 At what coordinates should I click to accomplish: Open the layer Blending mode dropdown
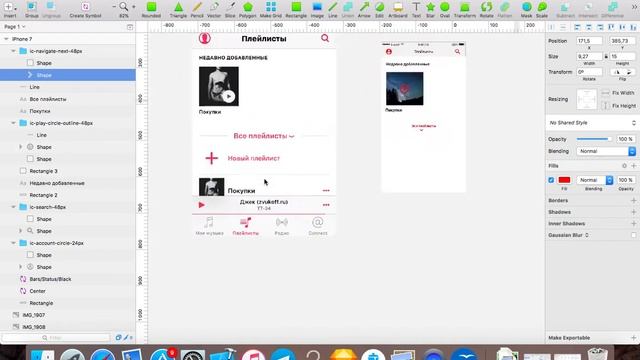[x=606, y=151]
